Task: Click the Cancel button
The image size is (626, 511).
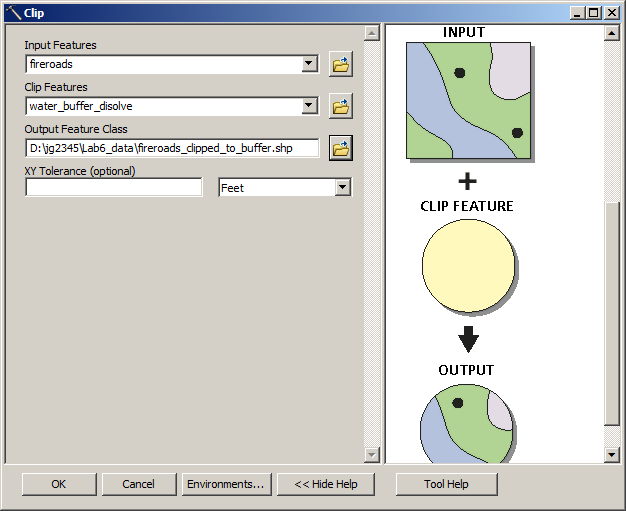Action: [138, 484]
